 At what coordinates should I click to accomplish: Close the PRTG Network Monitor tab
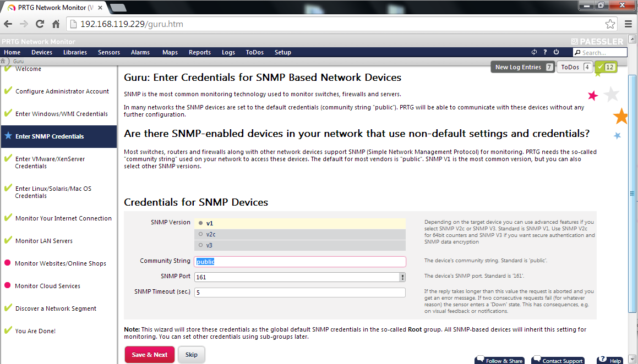tap(100, 8)
